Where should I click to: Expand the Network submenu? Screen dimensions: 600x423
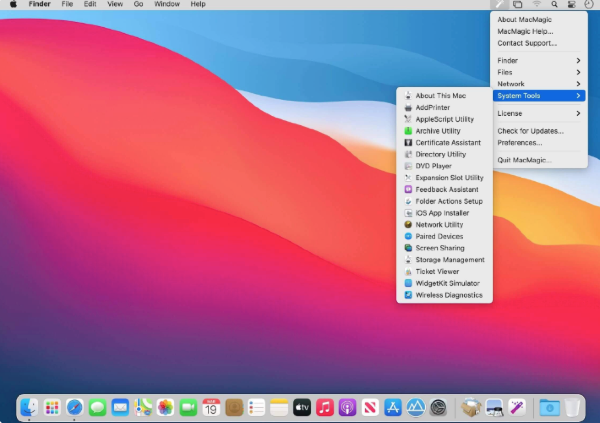[539, 84]
